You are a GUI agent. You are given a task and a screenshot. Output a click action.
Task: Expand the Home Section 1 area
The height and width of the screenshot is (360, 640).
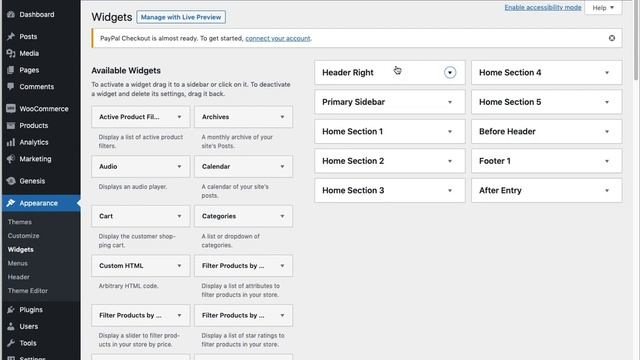pyautogui.click(x=450, y=131)
